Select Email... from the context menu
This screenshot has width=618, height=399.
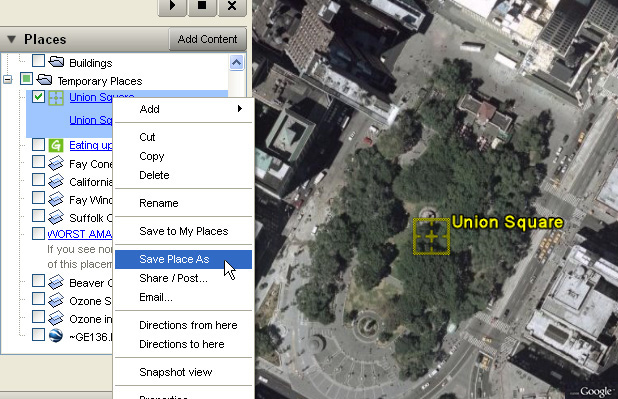[184, 297]
